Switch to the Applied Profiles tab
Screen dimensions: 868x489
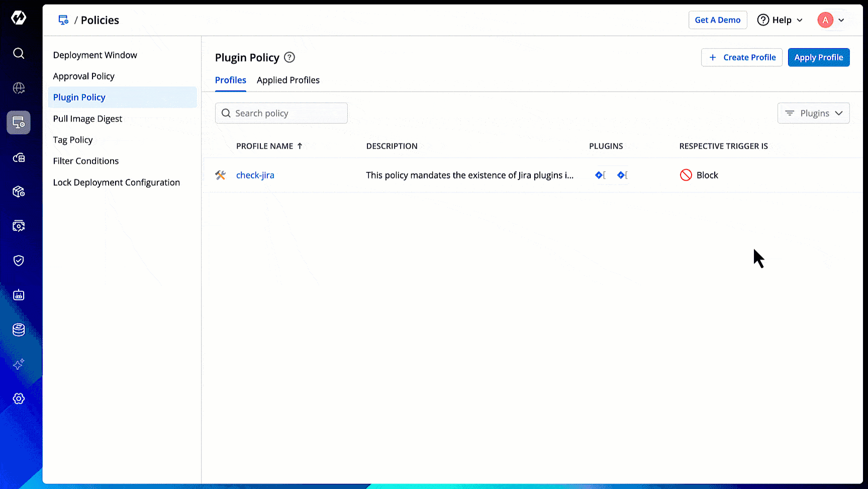[288, 80]
